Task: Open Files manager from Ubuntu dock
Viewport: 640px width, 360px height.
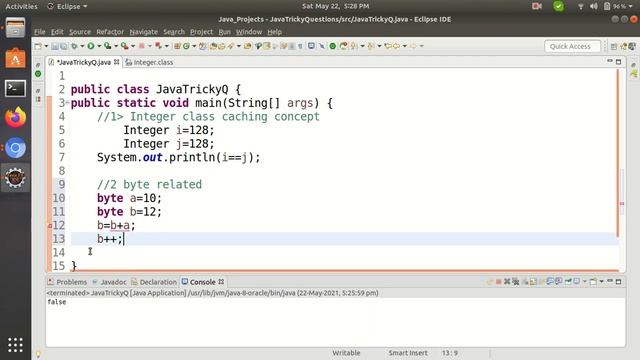Action: [15, 28]
